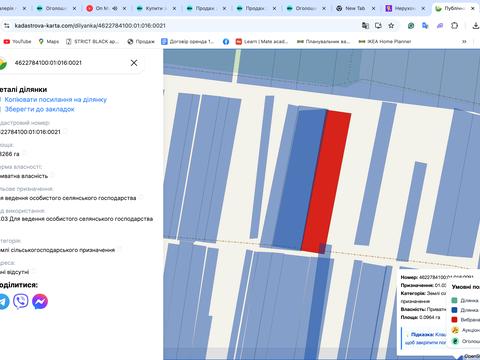Click the install app icon in address bar

pos(378,26)
